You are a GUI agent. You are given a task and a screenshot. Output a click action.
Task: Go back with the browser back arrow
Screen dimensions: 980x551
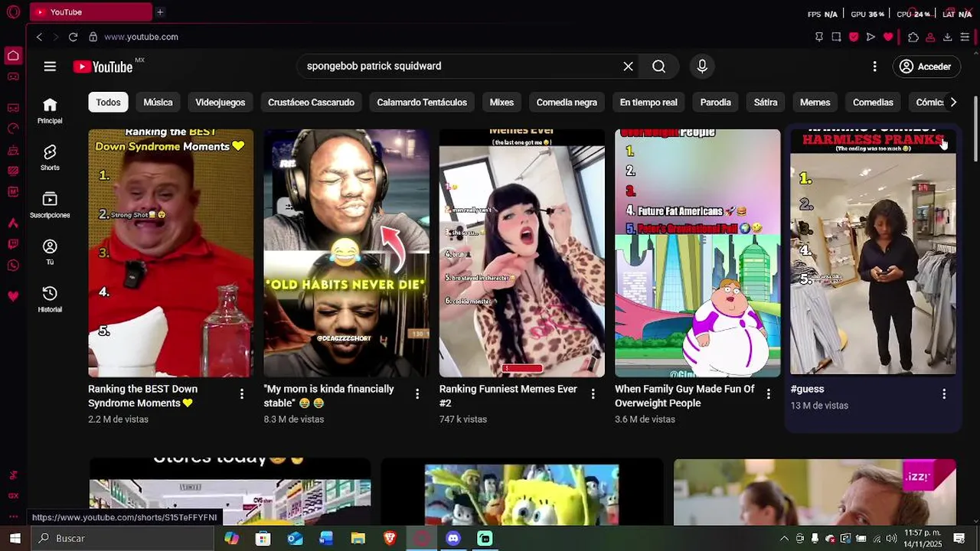click(39, 37)
